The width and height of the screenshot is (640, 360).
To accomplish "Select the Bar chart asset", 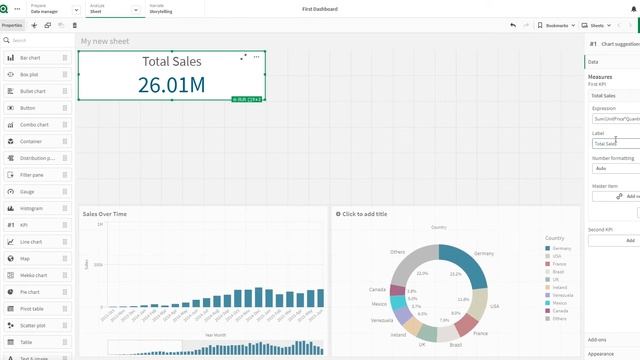I will [37, 58].
